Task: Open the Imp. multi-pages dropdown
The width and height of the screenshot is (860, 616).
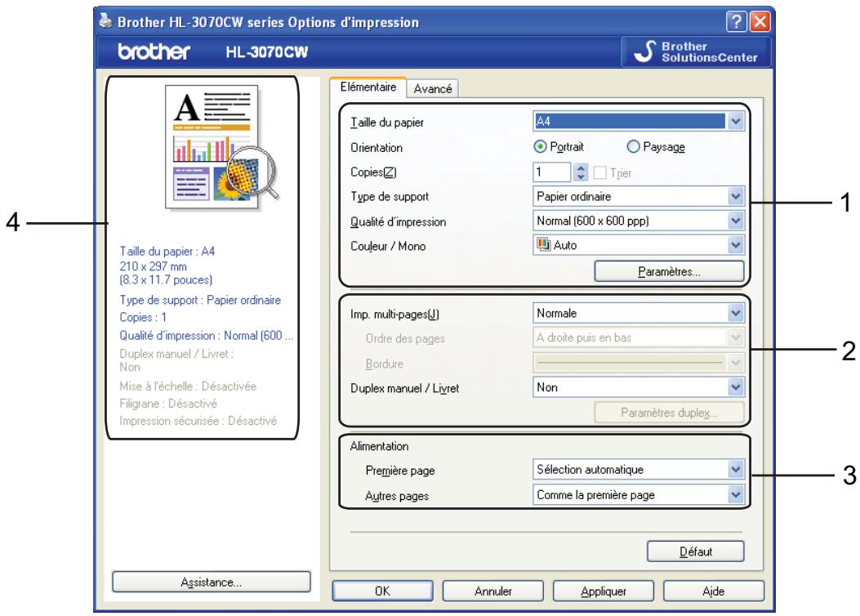Action: click(639, 313)
